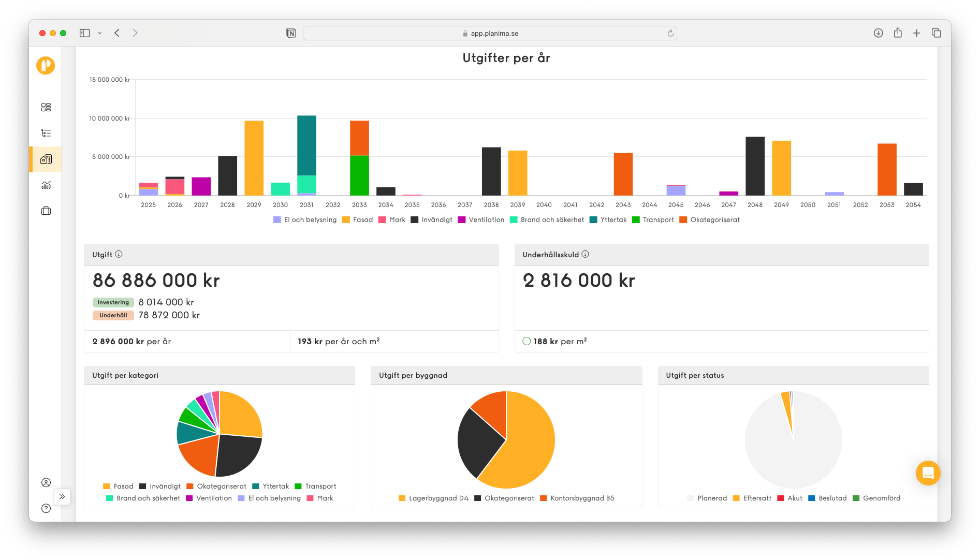Image resolution: width=980 pixels, height=560 pixels.
Task: Open the help question mark icon
Action: point(46,508)
